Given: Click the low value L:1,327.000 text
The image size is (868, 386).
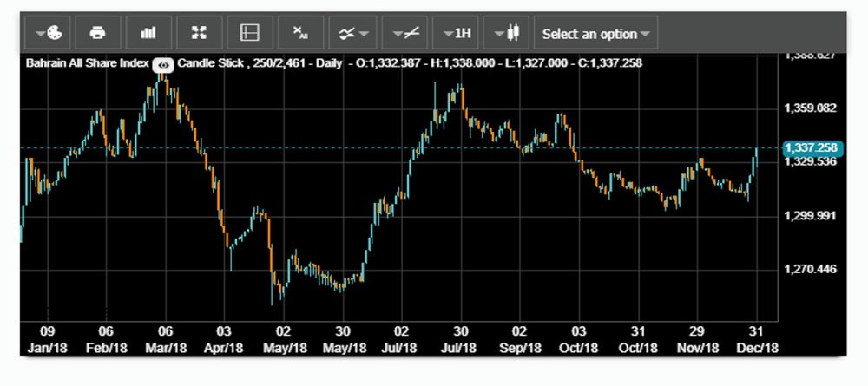Looking at the screenshot, I should [536, 63].
